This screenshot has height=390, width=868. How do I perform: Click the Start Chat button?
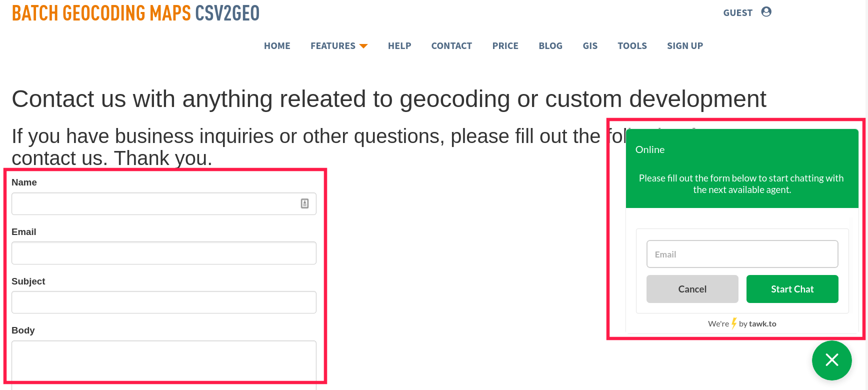point(792,289)
